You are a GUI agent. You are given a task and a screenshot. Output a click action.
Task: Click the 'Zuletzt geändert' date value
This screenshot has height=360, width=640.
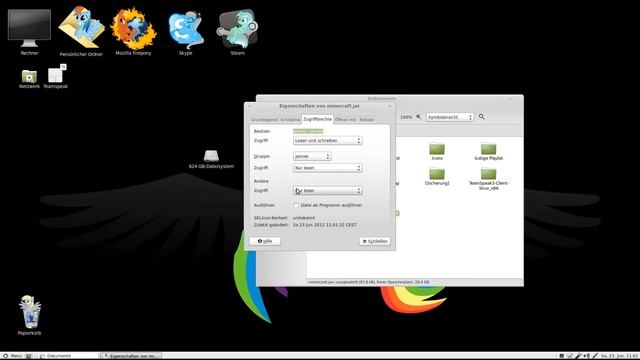pyautogui.click(x=324, y=225)
